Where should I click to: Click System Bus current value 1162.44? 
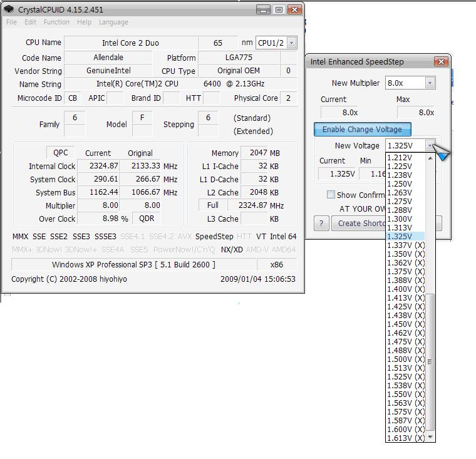98,192
